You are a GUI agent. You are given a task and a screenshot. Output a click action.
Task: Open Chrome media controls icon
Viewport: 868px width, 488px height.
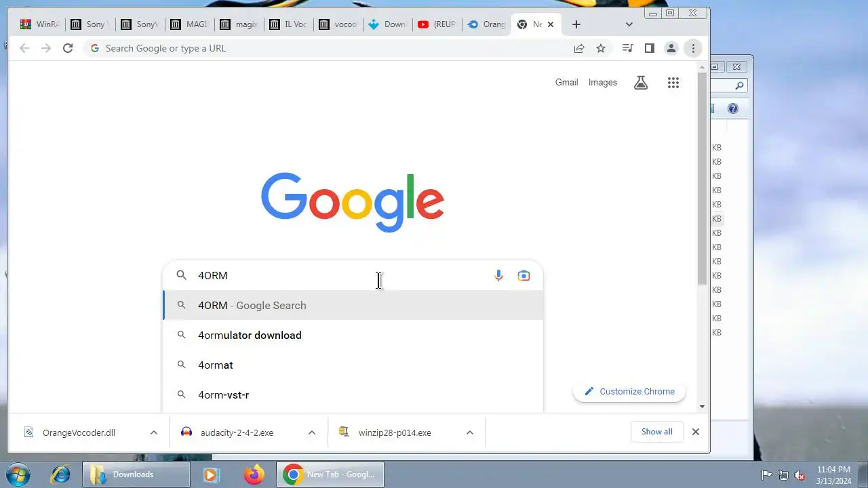[628, 48]
